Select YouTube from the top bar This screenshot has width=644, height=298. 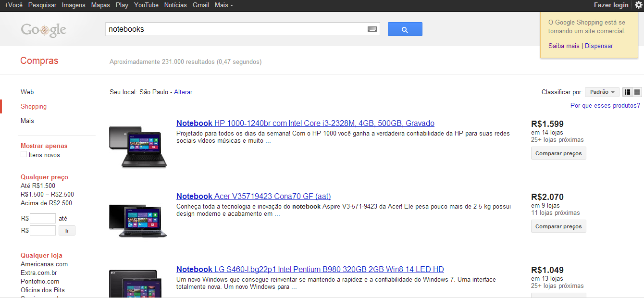coord(146,5)
